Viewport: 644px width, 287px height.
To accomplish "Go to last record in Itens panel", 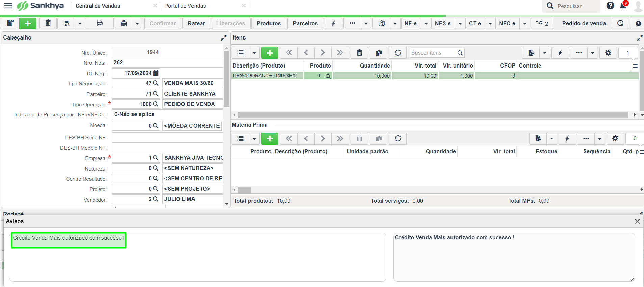I will tap(340, 53).
